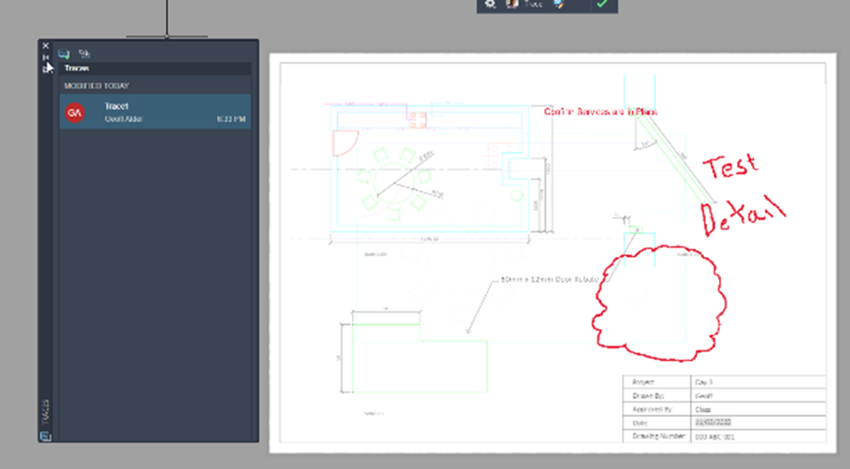Click the user avatar in the trace toolbar
850x469 pixels.
(x=511, y=4)
